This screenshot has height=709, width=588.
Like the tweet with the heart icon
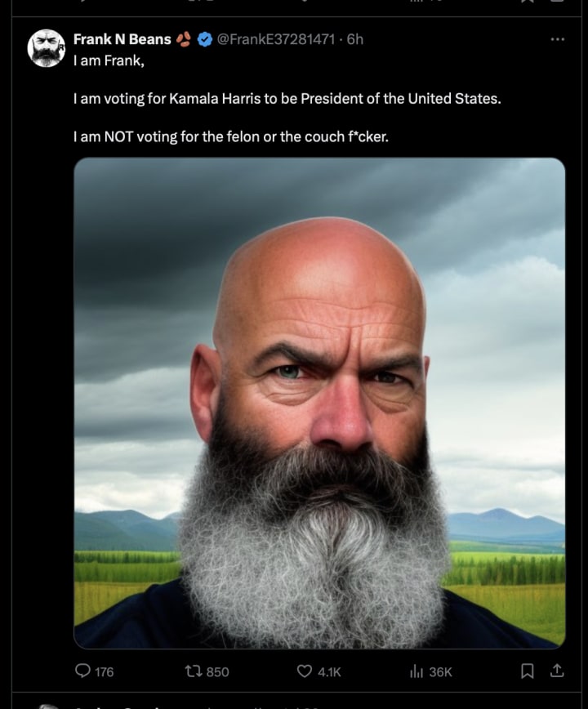(304, 671)
